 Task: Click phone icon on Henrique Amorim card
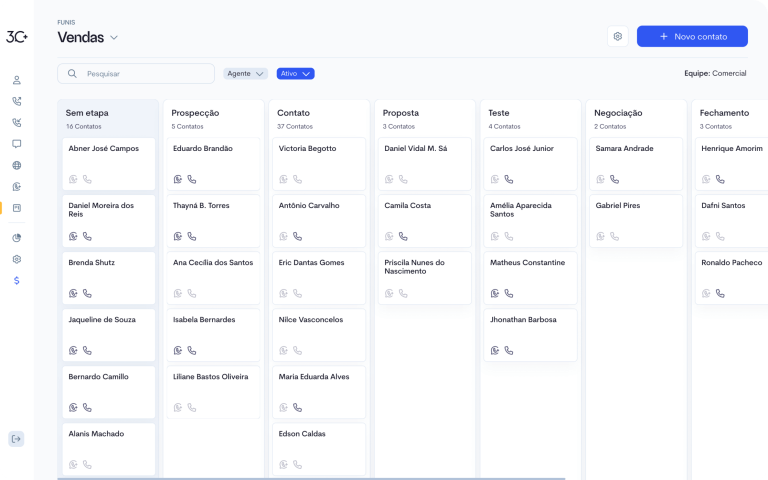pyautogui.click(x=720, y=179)
